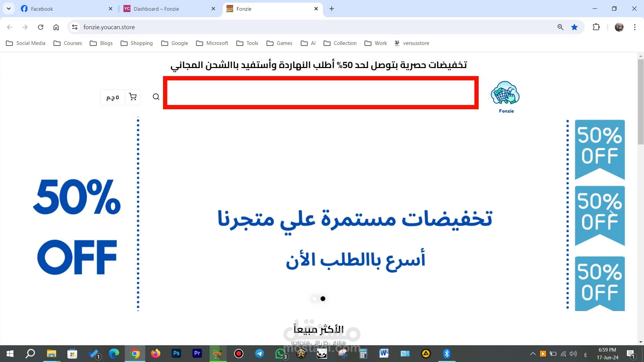
Task: Open Photoshop from the taskbar
Action: coord(176,353)
